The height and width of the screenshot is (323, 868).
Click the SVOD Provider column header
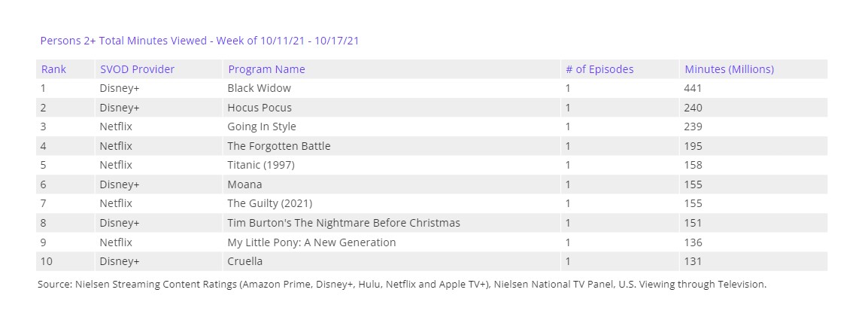[x=137, y=69]
